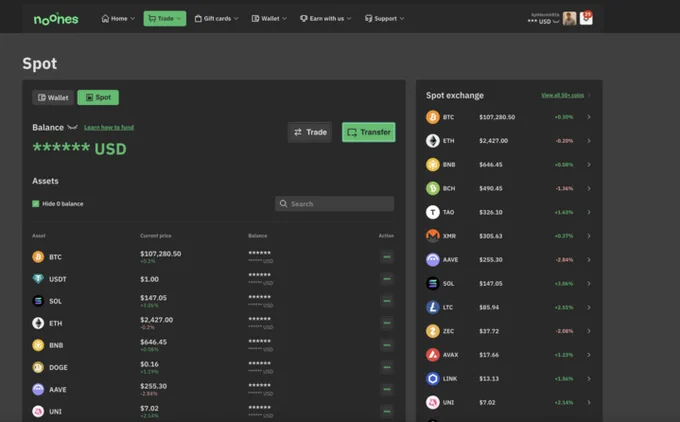This screenshot has height=422, width=680.
Task: Open action menu for UNI asset row
Action: coord(387,411)
